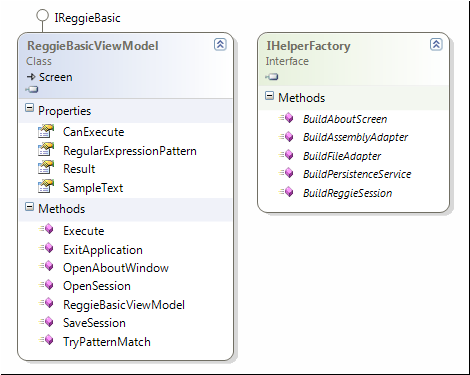Select the BuildAssemblyAdapter method name
Image resolution: width=470 pixels, height=375 pixels.
tap(355, 137)
